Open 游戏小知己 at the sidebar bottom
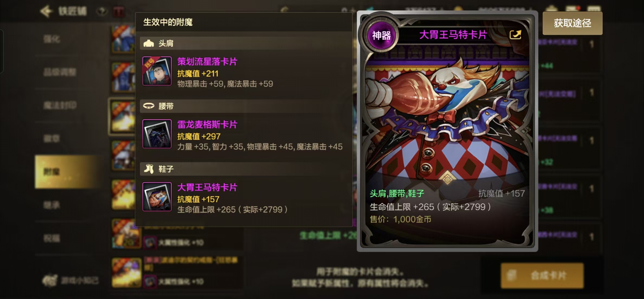The width and height of the screenshot is (644, 299). (71, 280)
